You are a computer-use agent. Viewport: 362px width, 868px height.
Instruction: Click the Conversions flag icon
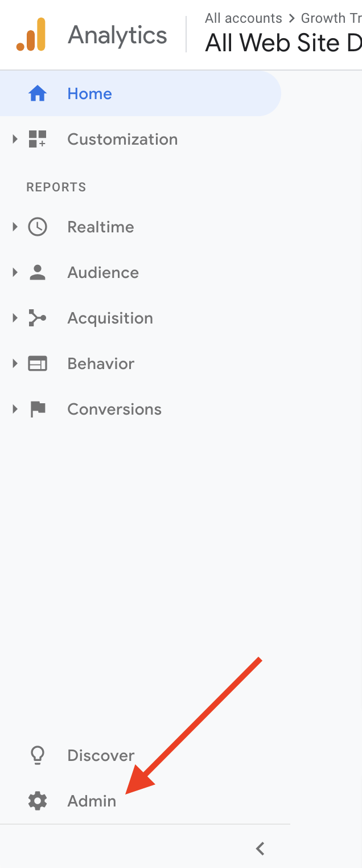(38, 409)
